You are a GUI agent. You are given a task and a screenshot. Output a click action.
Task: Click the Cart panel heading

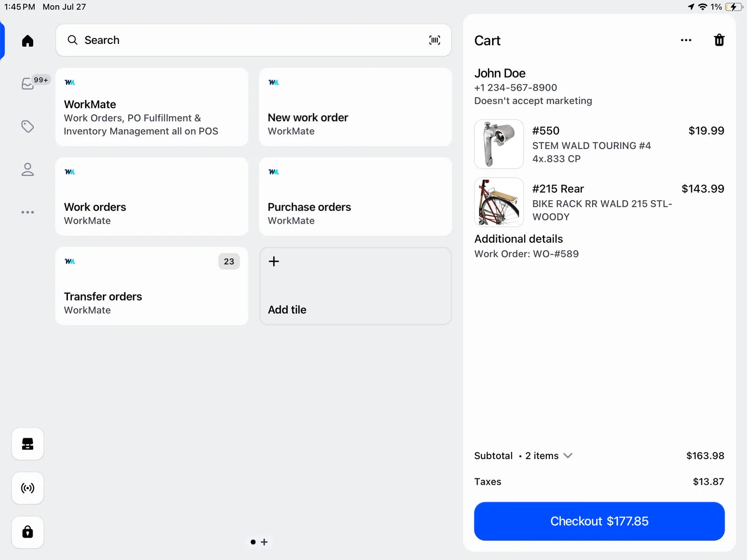click(487, 41)
